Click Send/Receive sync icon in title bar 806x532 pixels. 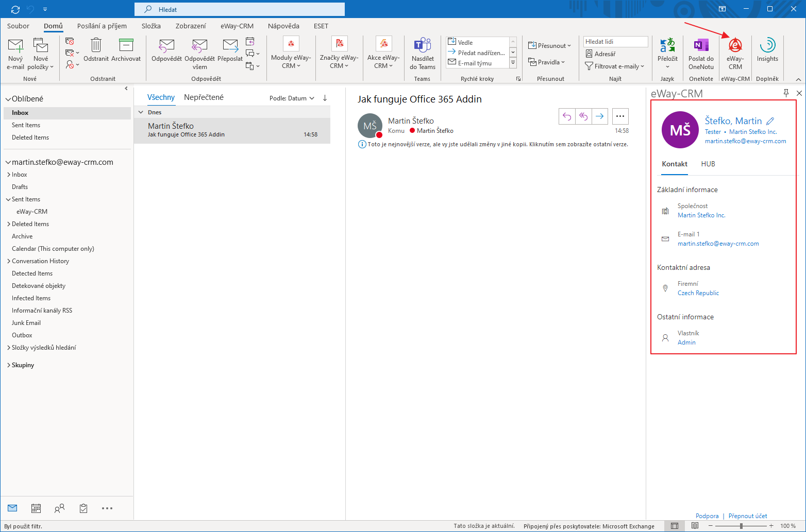(15, 9)
